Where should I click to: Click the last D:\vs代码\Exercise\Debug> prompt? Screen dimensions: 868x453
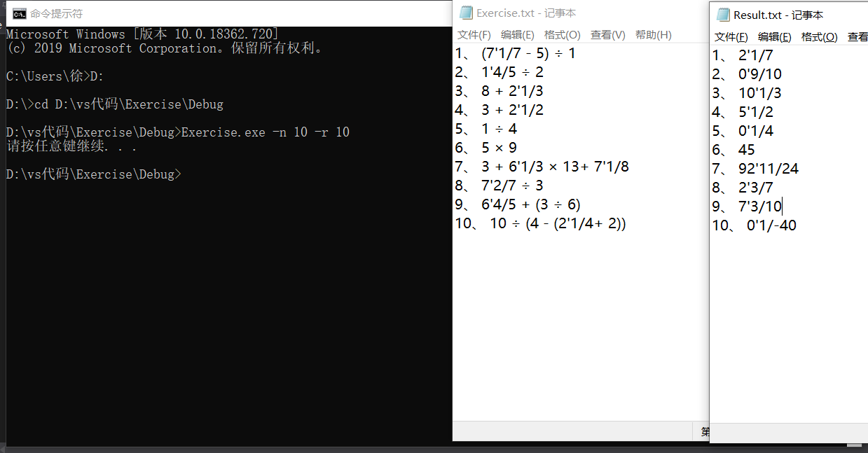[93, 174]
